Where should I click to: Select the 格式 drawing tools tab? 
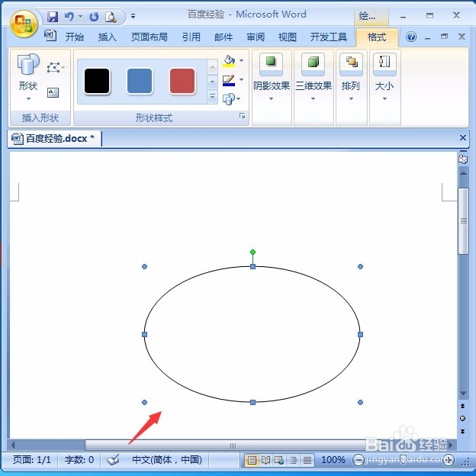pos(377,37)
